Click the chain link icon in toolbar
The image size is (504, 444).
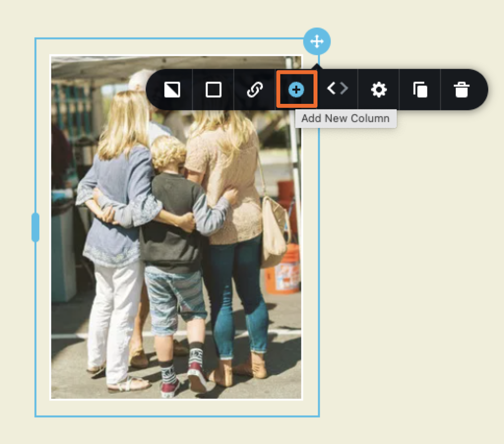coord(254,90)
